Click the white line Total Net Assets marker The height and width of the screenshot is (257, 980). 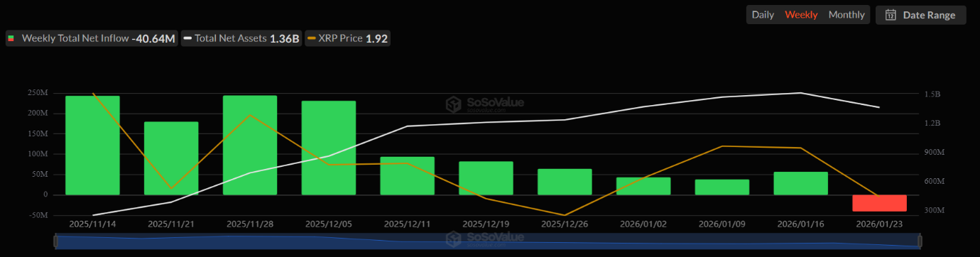coord(187,38)
